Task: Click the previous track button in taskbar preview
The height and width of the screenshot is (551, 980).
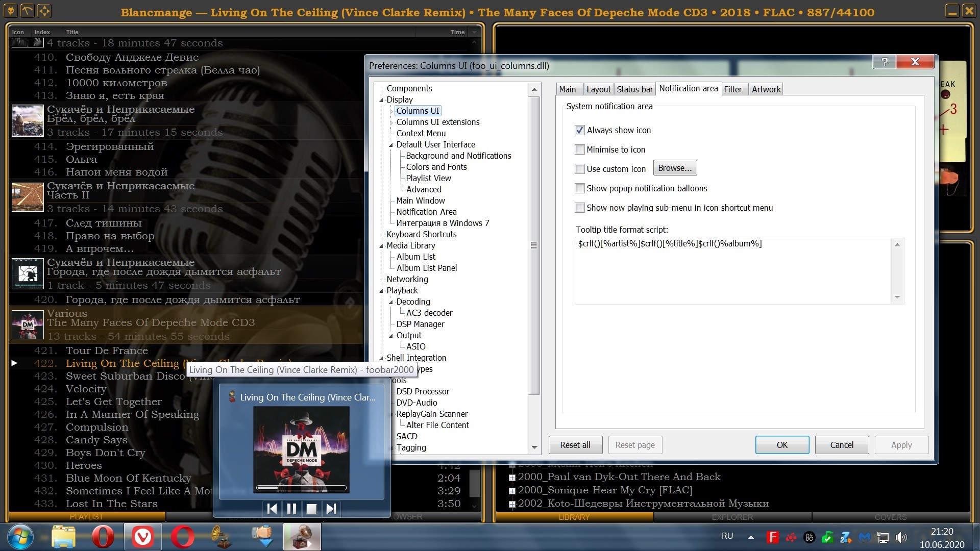Action: pos(272,509)
